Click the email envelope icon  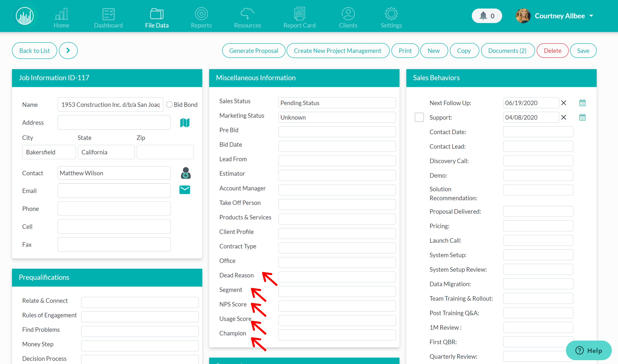tap(185, 190)
